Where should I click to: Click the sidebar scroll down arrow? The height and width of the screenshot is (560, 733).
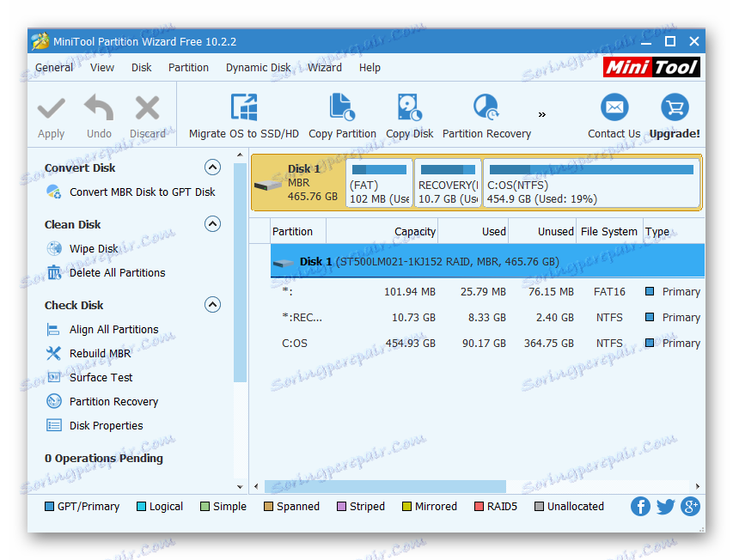(240, 487)
